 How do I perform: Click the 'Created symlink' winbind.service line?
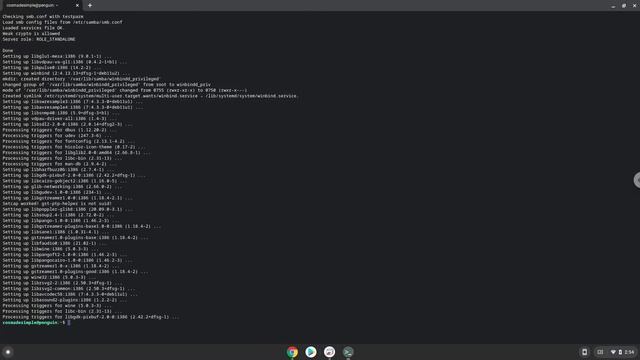click(x=151, y=96)
